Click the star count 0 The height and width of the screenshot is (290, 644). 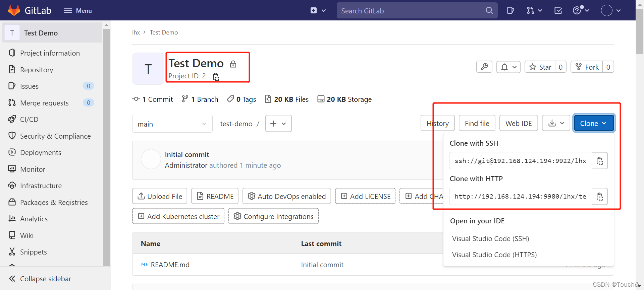pos(560,67)
